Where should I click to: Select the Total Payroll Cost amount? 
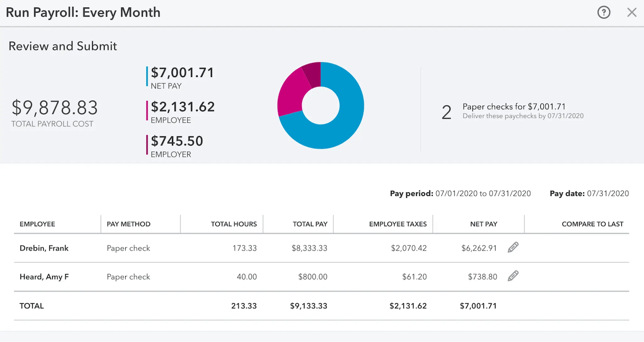pyautogui.click(x=54, y=107)
